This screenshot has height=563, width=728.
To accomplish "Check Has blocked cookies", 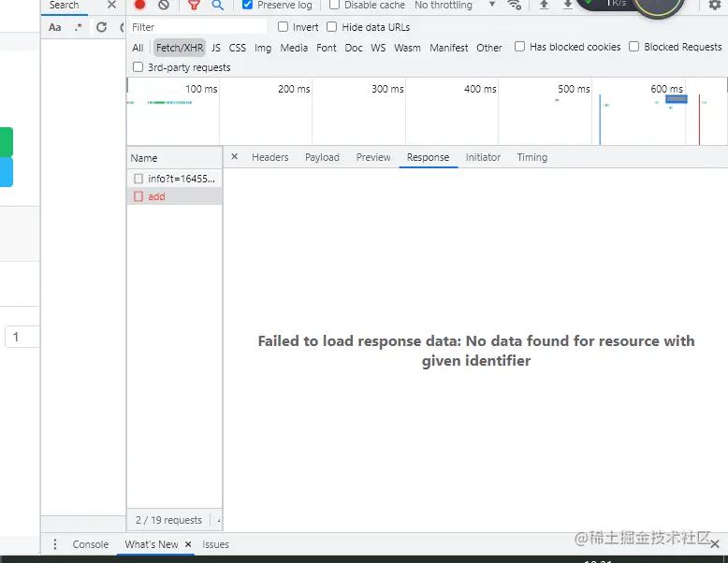I will (x=519, y=47).
